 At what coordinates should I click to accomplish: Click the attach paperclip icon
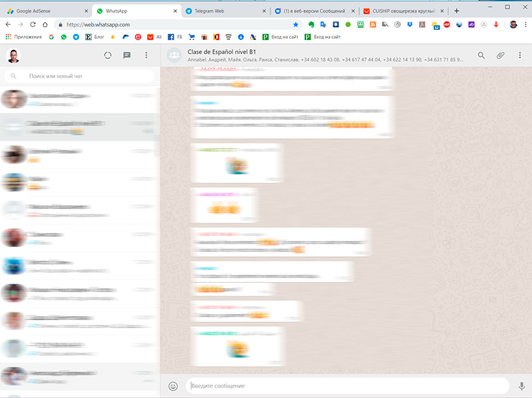pyautogui.click(x=501, y=55)
